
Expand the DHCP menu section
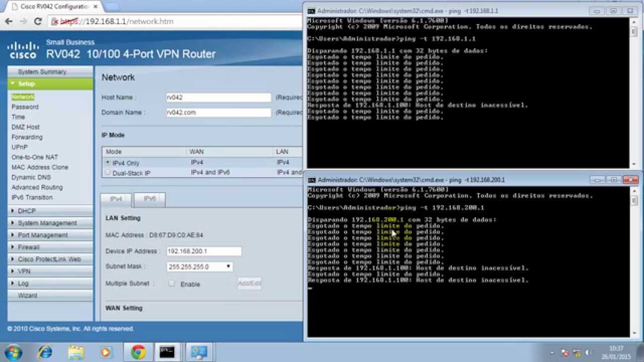(50, 211)
